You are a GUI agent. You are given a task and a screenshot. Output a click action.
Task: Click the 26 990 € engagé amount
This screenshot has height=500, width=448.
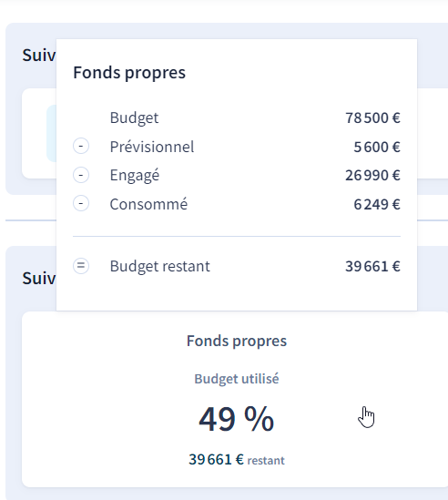click(x=372, y=176)
